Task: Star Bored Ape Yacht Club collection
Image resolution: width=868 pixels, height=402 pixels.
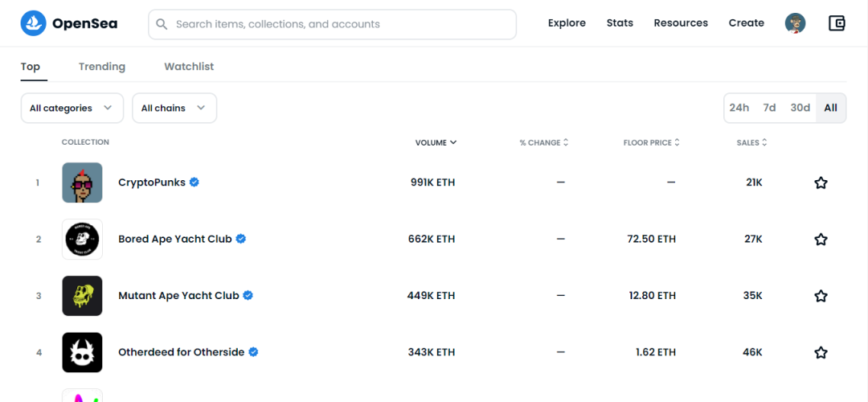Action: pos(821,239)
